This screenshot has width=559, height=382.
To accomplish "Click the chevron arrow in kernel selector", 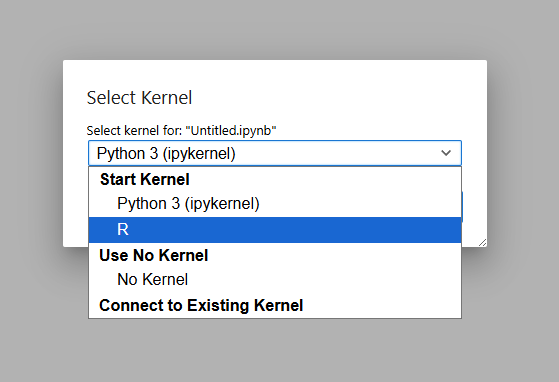I will coord(446,153).
